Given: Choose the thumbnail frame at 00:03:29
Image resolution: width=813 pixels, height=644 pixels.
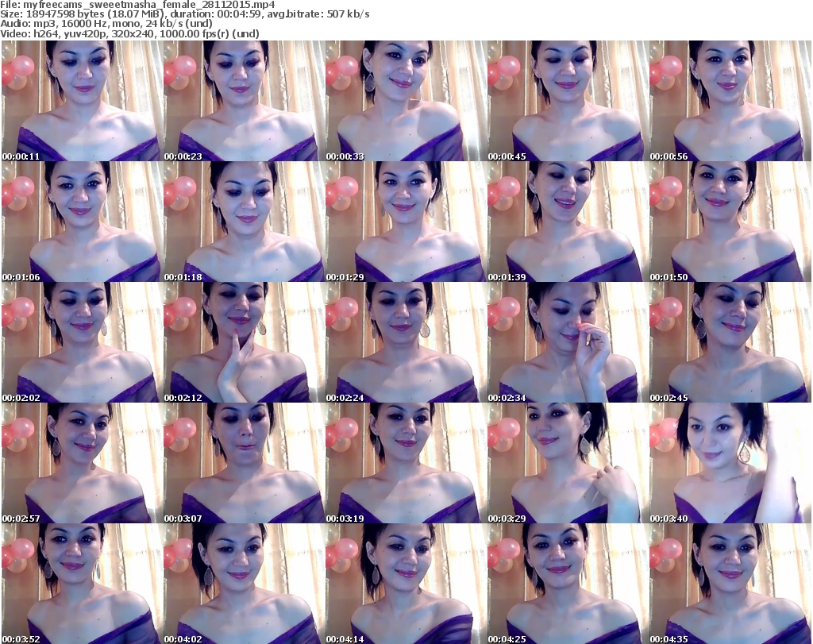Looking at the screenshot, I should pyautogui.click(x=568, y=462).
